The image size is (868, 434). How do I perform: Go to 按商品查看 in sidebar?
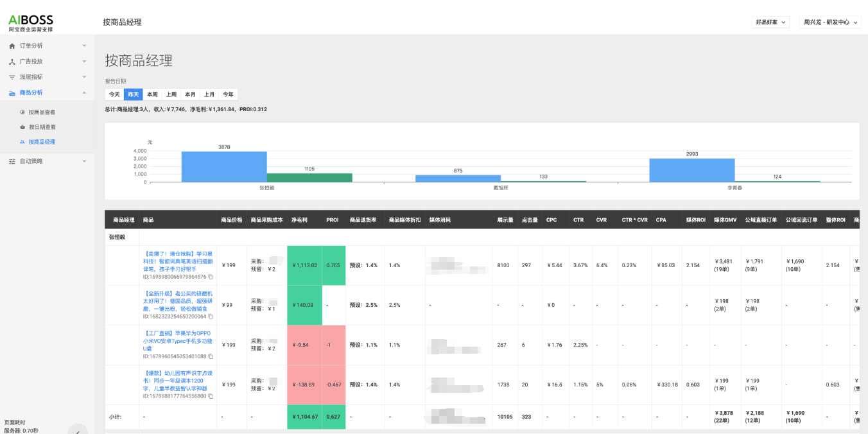(x=42, y=112)
